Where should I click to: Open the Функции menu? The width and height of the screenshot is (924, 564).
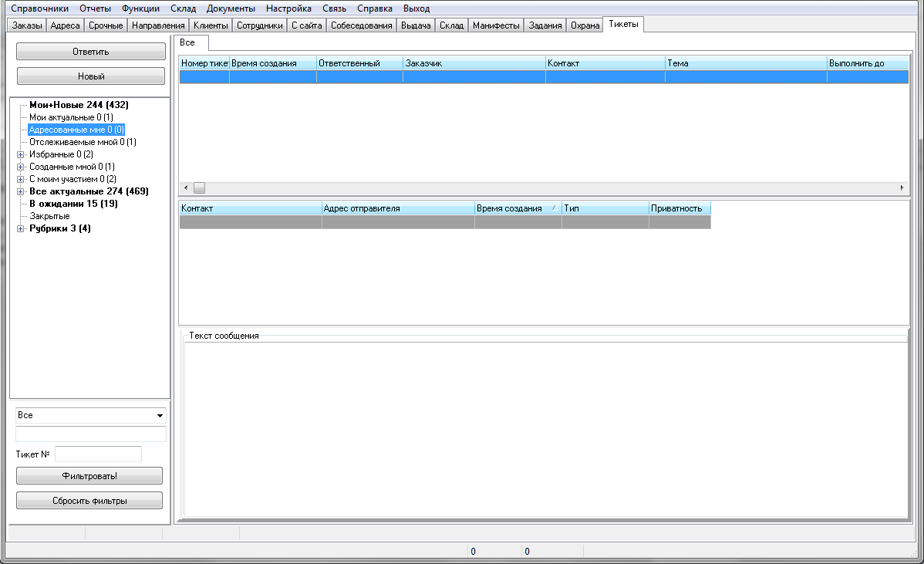140,8
